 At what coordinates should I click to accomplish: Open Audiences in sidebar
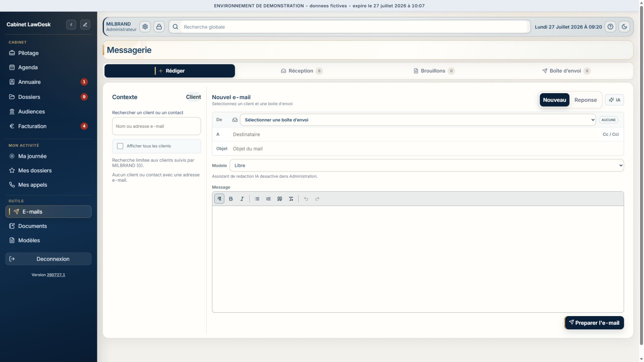[x=48, y=112]
